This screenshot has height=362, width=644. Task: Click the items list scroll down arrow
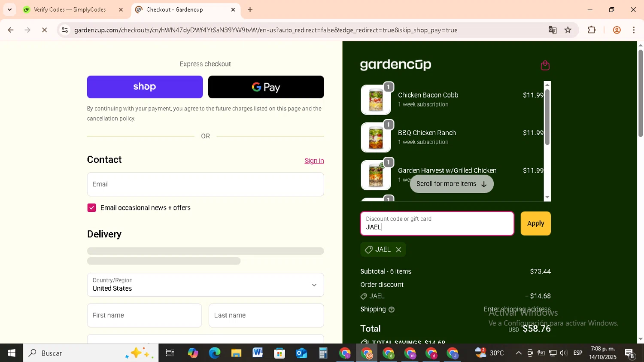pyautogui.click(x=547, y=197)
